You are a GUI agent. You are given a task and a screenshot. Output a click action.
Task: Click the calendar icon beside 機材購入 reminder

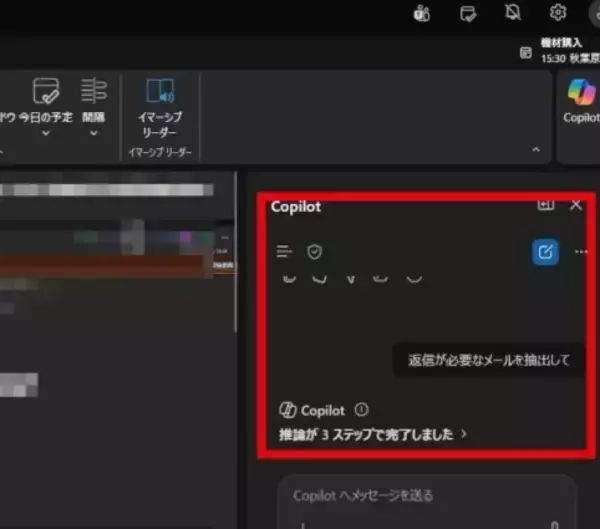click(x=526, y=52)
